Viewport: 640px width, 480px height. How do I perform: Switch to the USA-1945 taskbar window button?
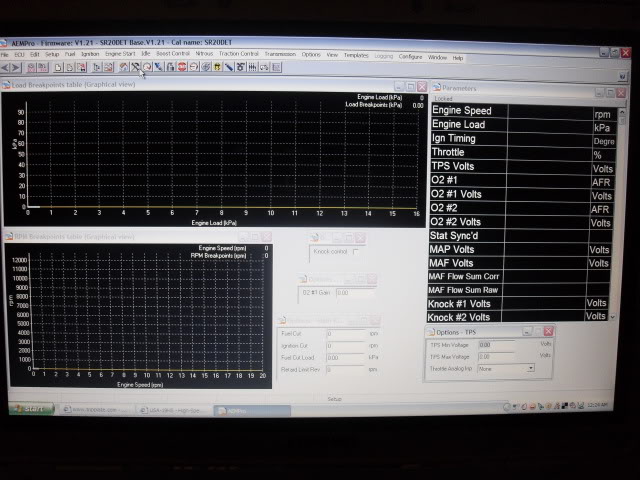[173, 410]
